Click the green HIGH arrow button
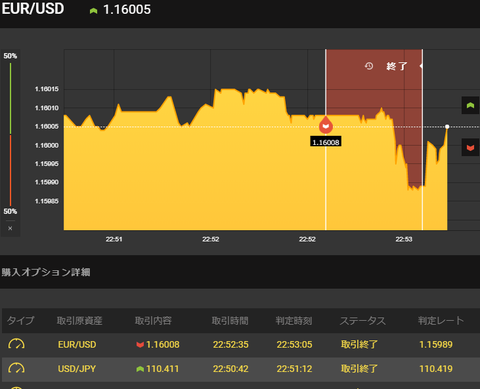The width and height of the screenshot is (480, 389). click(x=470, y=105)
